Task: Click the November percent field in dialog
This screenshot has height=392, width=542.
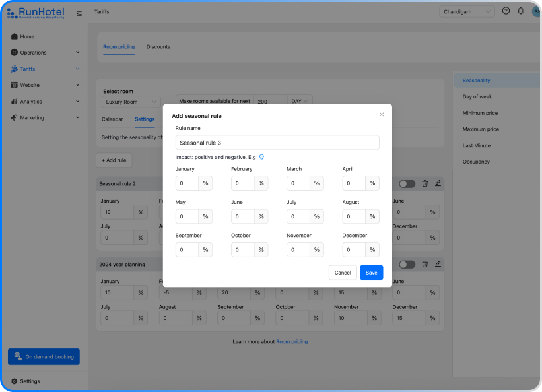Action: pyautogui.click(x=298, y=249)
